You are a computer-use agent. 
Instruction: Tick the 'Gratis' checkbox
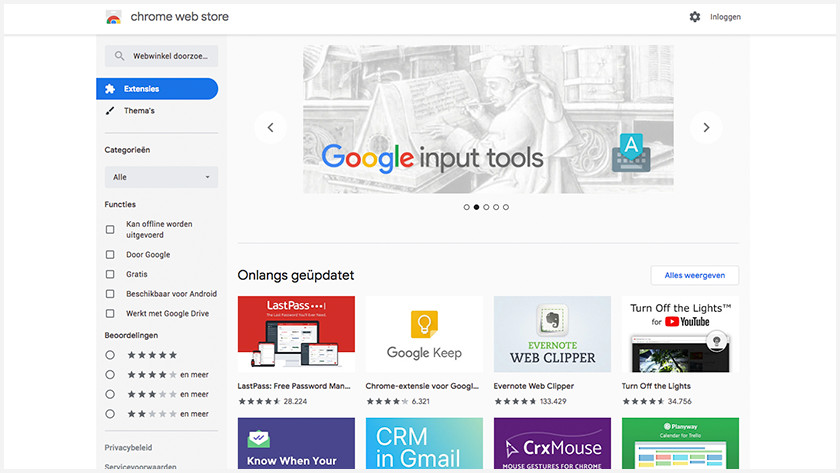tap(110, 274)
